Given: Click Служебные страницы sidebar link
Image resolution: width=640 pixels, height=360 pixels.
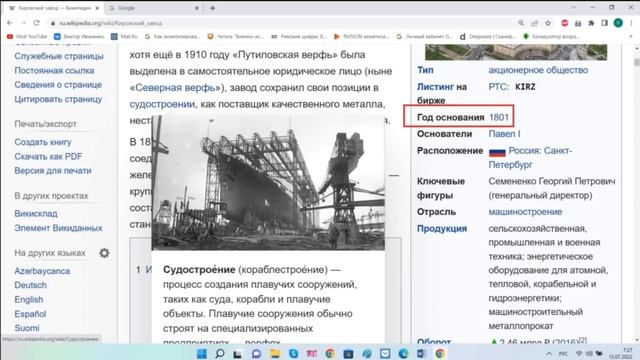Looking at the screenshot, I should pos(59,56).
